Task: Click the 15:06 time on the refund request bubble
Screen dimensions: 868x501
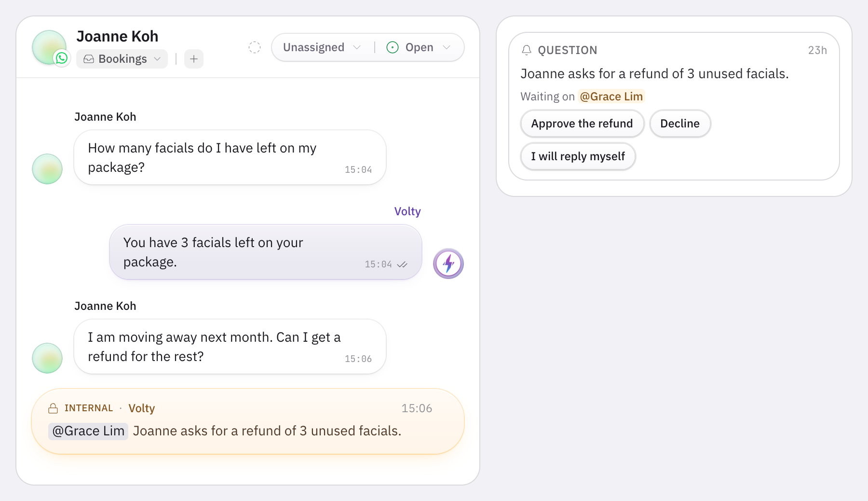Action: tap(358, 359)
